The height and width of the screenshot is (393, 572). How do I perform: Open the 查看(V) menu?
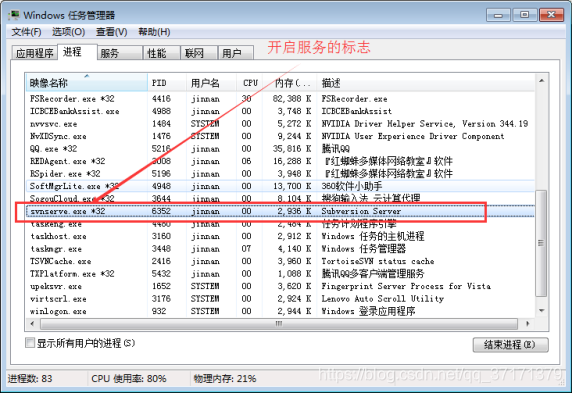click(112, 32)
